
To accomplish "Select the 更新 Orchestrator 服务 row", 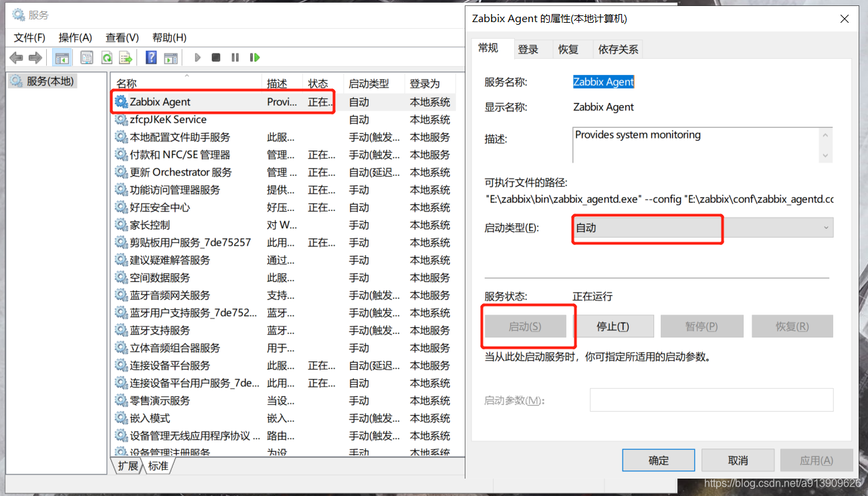I will click(x=284, y=172).
